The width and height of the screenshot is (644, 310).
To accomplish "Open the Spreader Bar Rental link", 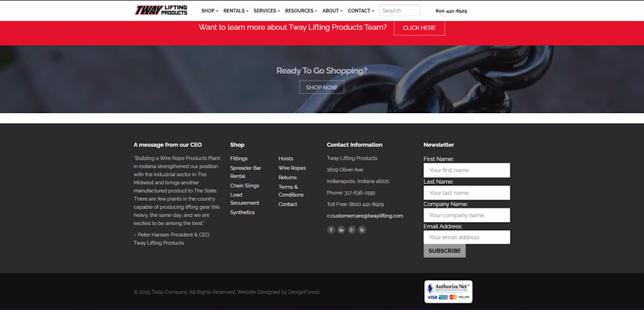I will pos(246,172).
